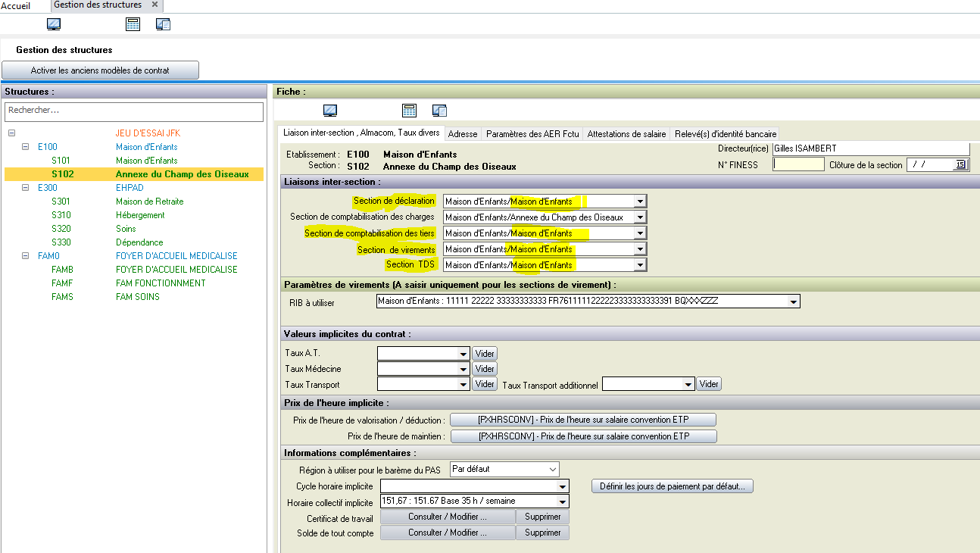Select S101 Maison d'Enfants in tree
980x553 pixels.
tap(134, 161)
